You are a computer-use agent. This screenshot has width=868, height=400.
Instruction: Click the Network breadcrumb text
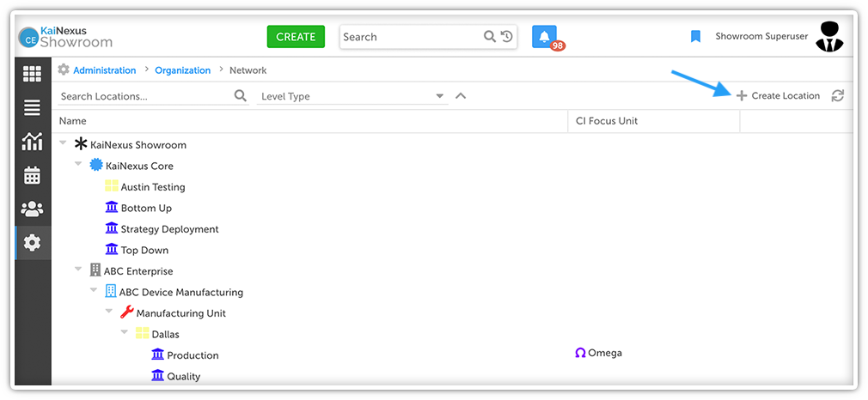click(248, 70)
